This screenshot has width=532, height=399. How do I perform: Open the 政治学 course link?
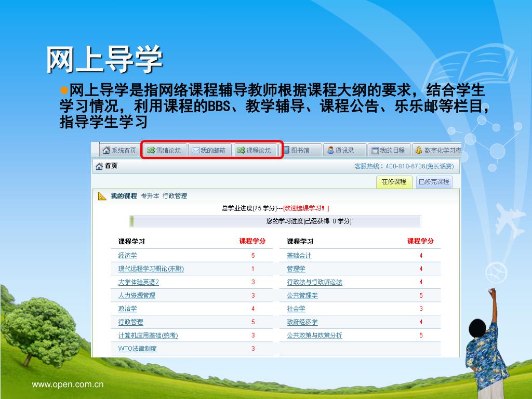[128, 309]
